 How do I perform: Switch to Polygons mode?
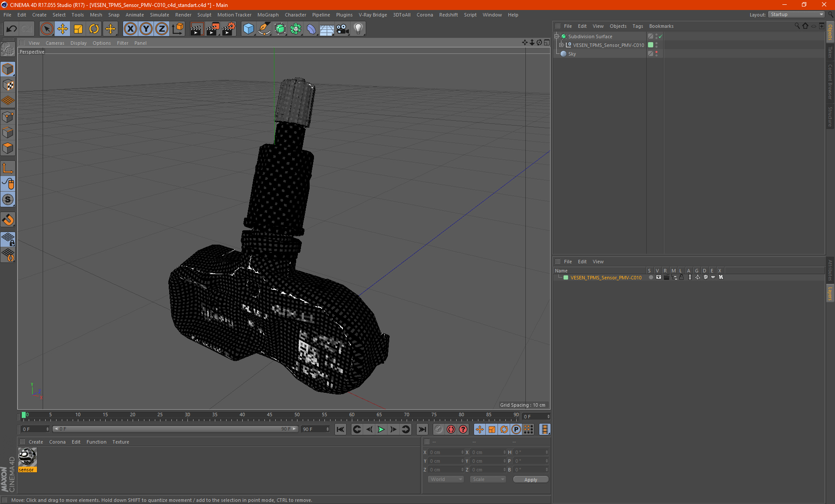[x=8, y=149]
